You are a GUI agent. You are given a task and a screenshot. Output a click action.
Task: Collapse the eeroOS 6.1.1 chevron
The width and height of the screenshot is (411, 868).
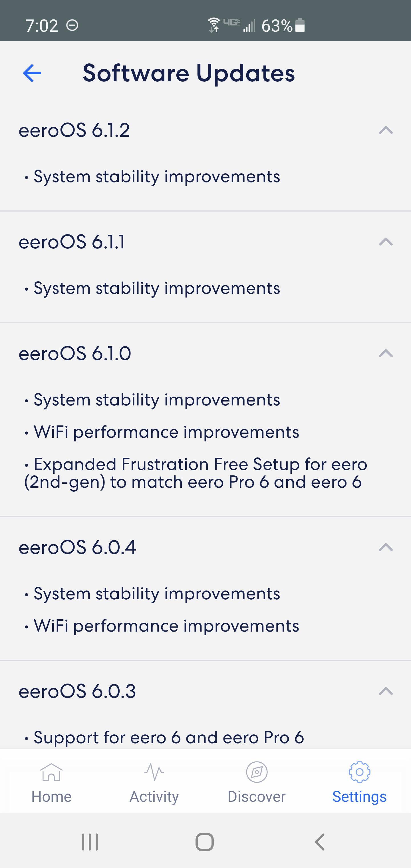tap(386, 242)
